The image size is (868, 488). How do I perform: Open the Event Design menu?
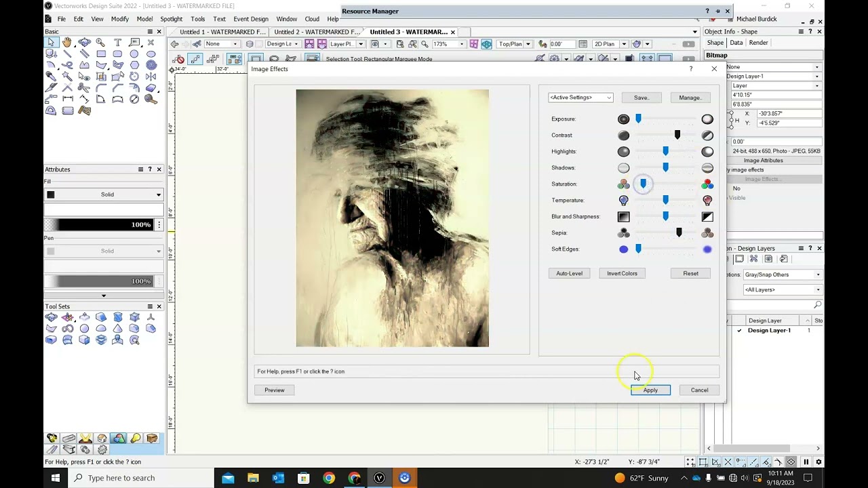click(250, 19)
